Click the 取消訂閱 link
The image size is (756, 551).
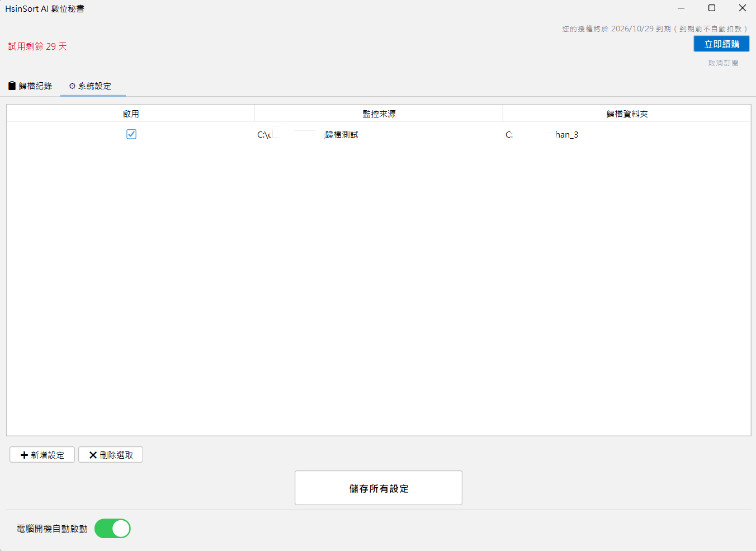tap(723, 63)
